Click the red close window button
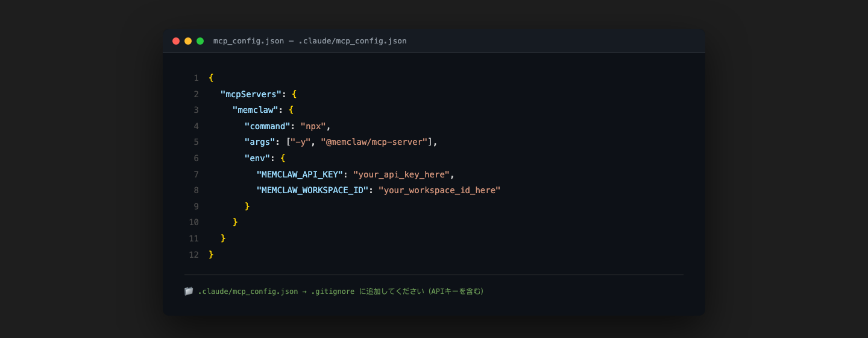The width and height of the screenshot is (868, 338). (176, 41)
